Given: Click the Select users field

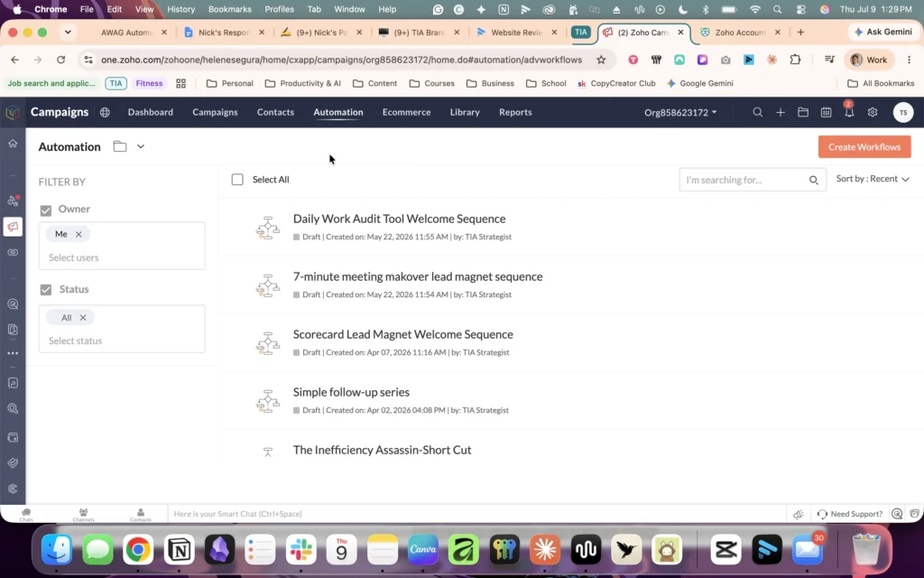Looking at the screenshot, I should [x=122, y=257].
